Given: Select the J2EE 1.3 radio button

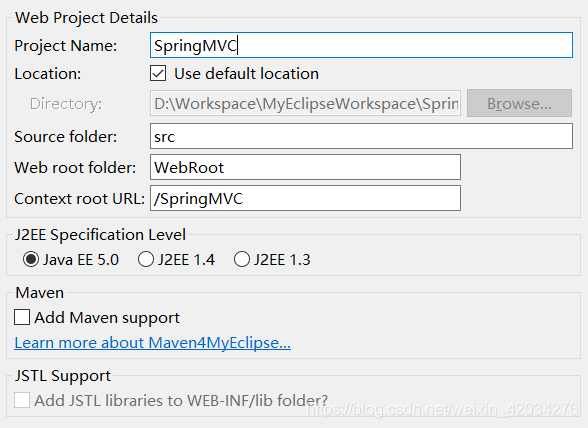Looking at the screenshot, I should point(242,259).
